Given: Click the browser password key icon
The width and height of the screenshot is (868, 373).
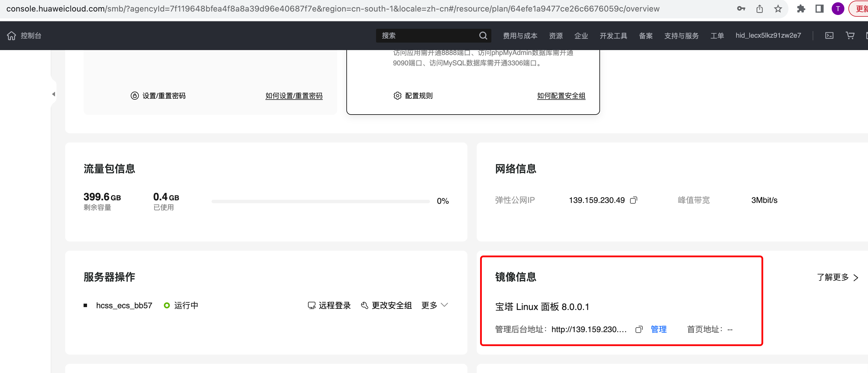Looking at the screenshot, I should point(741,9).
